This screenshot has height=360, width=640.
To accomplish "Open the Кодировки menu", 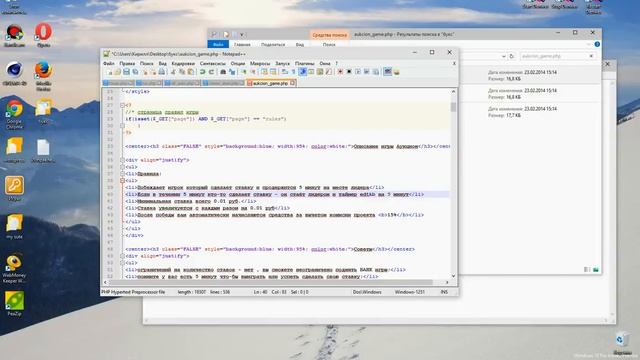I will 183,64.
